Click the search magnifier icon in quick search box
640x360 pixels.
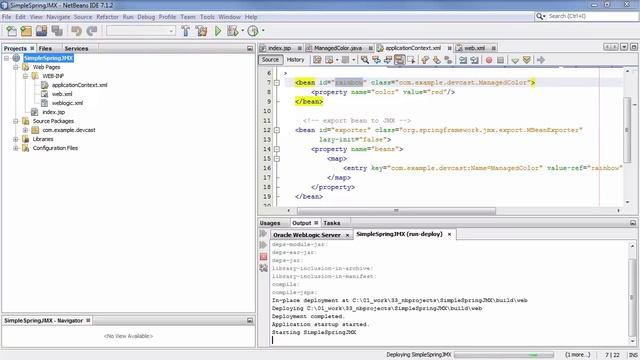point(540,16)
